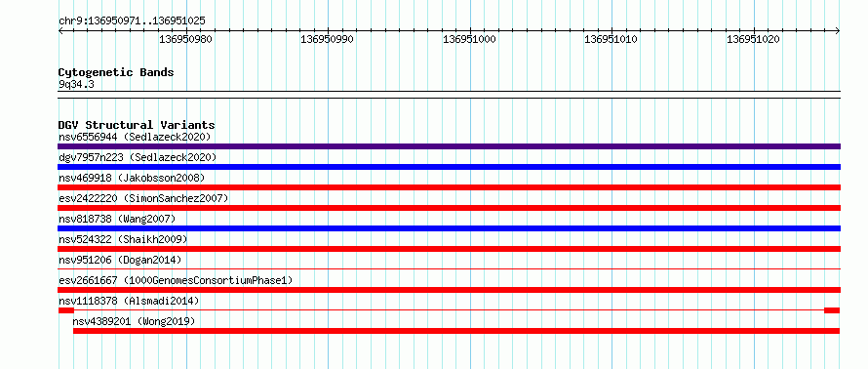Viewport: 868px width, 369px height.
Task: Click the 9q34.3 cytogenetic band bar
Action: point(449,95)
